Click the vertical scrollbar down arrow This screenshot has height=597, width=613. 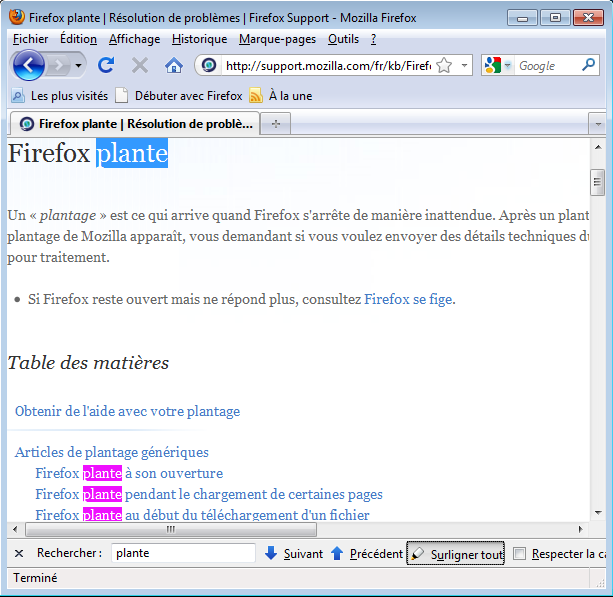coord(598,513)
